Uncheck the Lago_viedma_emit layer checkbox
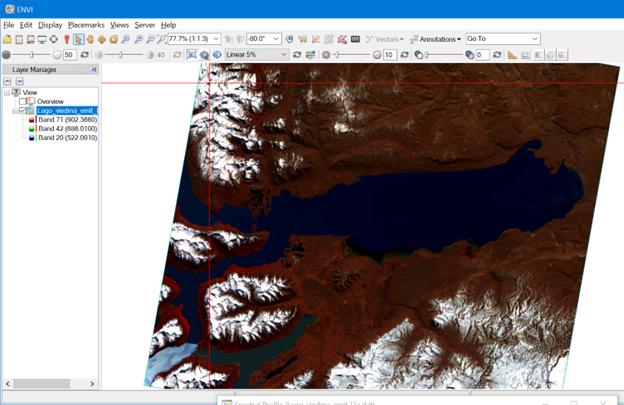 tap(23, 111)
